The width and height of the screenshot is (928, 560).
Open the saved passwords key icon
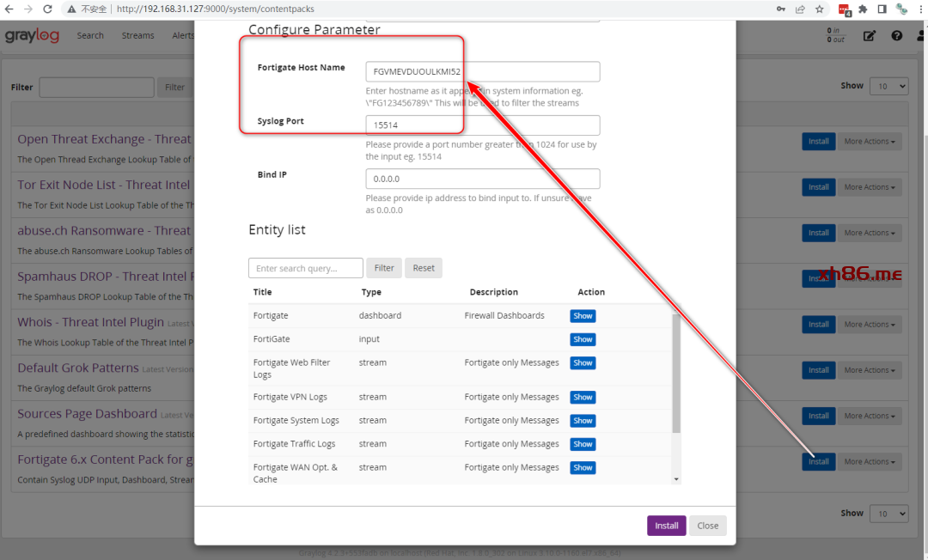pos(780,9)
